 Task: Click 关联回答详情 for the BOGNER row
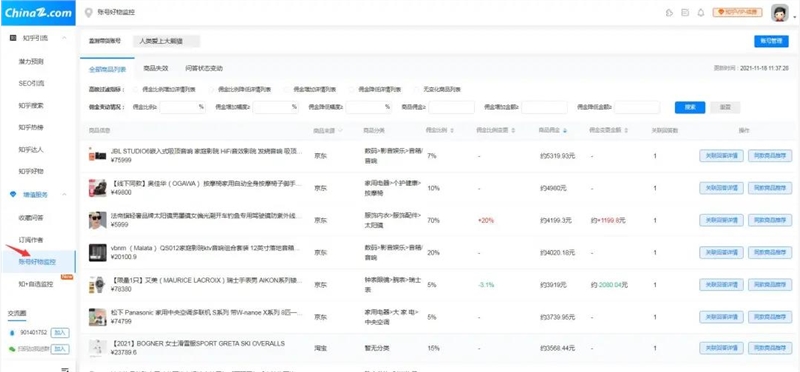click(721, 349)
